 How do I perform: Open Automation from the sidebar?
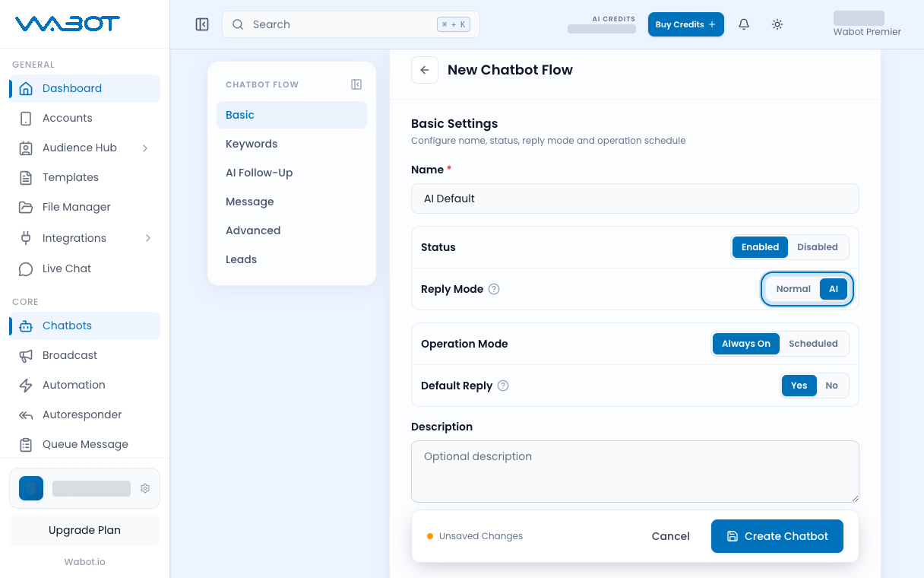84,385
